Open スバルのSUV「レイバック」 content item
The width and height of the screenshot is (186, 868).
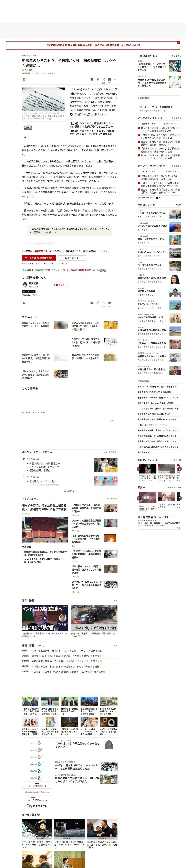(x=159, y=253)
